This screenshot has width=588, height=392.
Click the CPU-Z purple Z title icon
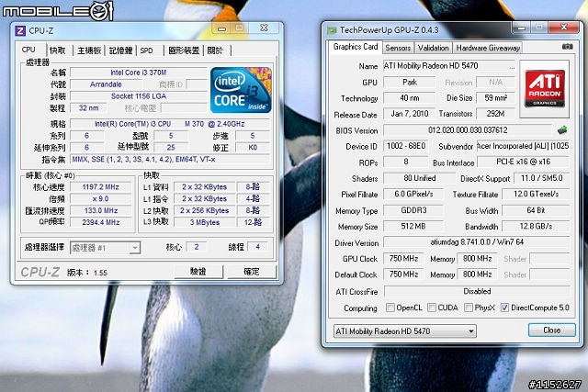20,30
